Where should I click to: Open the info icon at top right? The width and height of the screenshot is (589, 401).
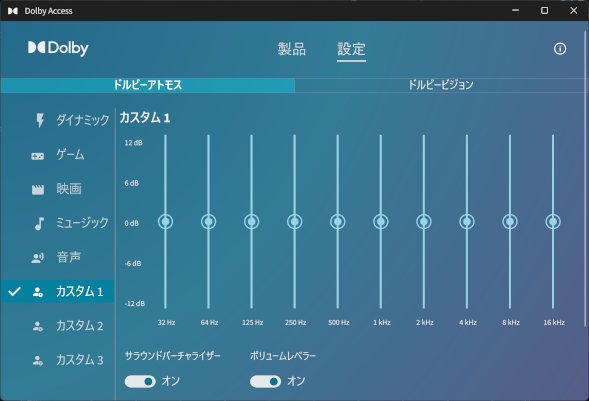560,49
